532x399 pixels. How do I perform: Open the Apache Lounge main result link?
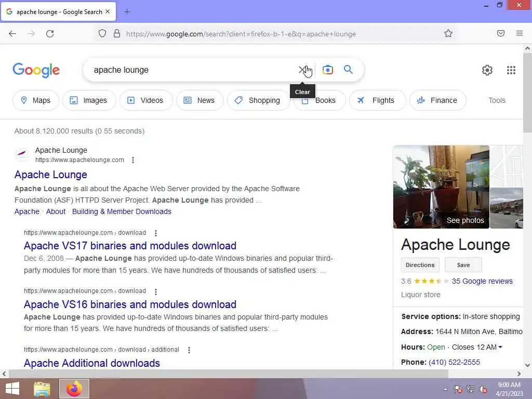51,175
